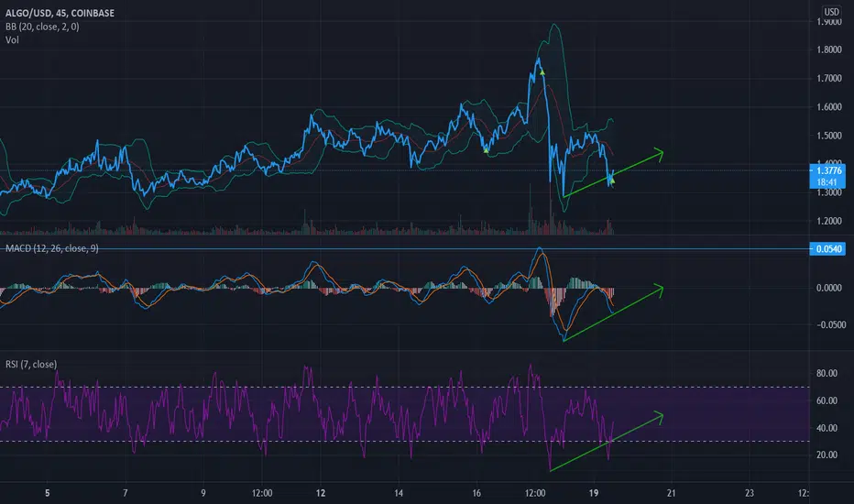
Task: Click date label 21 on the time axis
Action: [672, 493]
